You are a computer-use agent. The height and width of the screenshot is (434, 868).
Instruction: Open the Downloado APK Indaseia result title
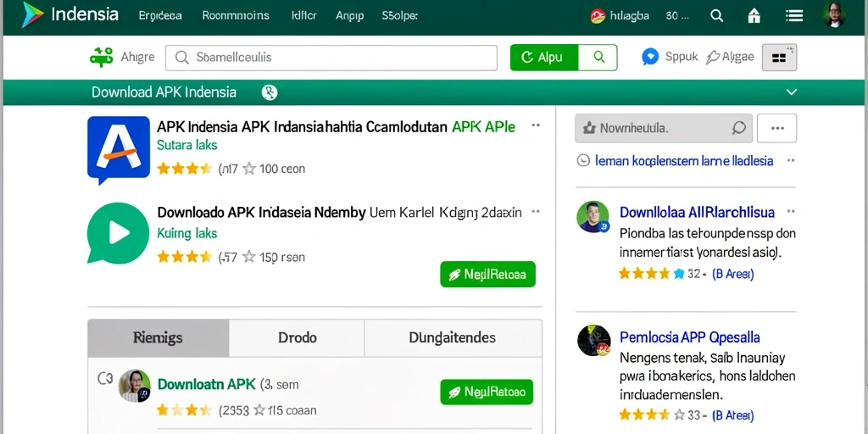339,213
